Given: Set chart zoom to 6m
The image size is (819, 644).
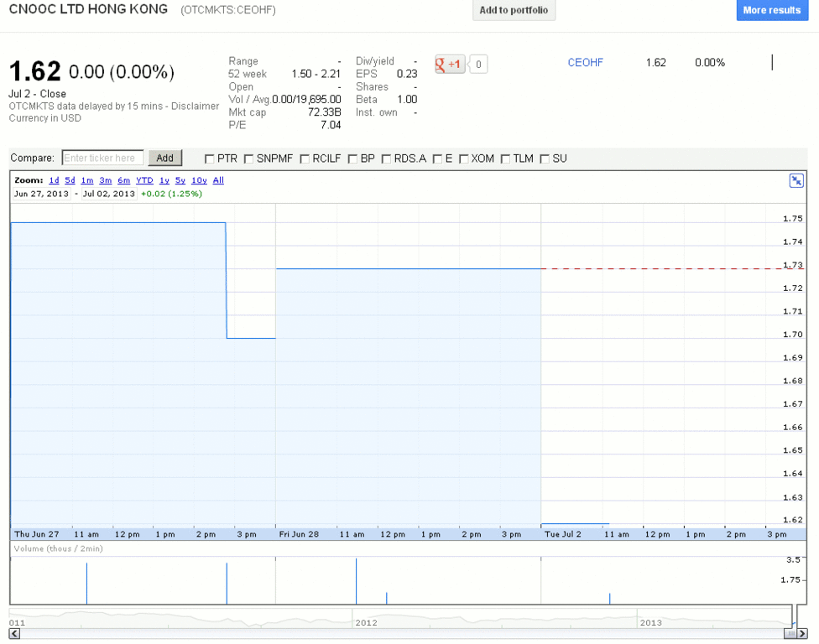Looking at the screenshot, I should click(124, 180).
